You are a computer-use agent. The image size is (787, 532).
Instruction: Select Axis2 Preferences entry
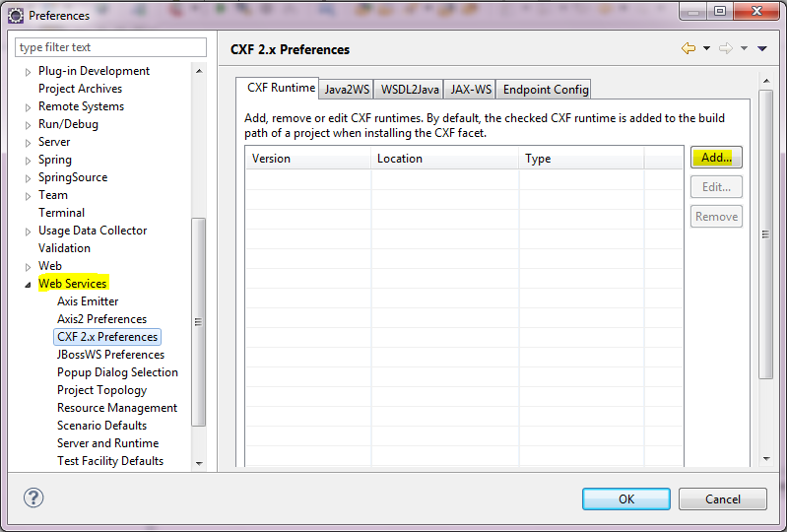pyautogui.click(x=101, y=318)
